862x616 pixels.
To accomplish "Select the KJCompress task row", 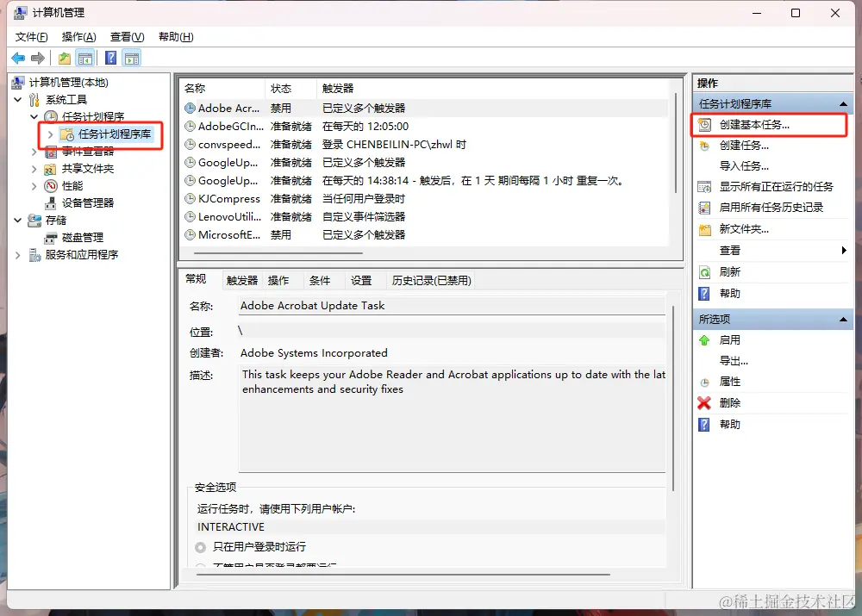I will 424,199.
